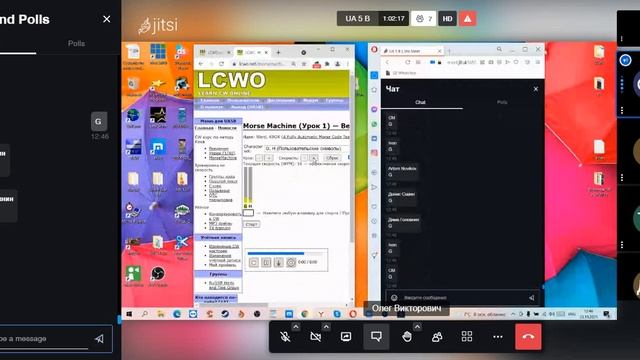
Task: Click the taskbar search magnifier
Action: (144, 314)
